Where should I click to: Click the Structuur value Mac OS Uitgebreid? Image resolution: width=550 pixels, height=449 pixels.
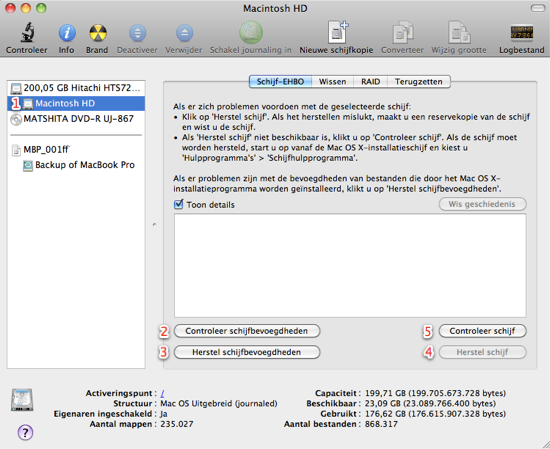coord(219,403)
